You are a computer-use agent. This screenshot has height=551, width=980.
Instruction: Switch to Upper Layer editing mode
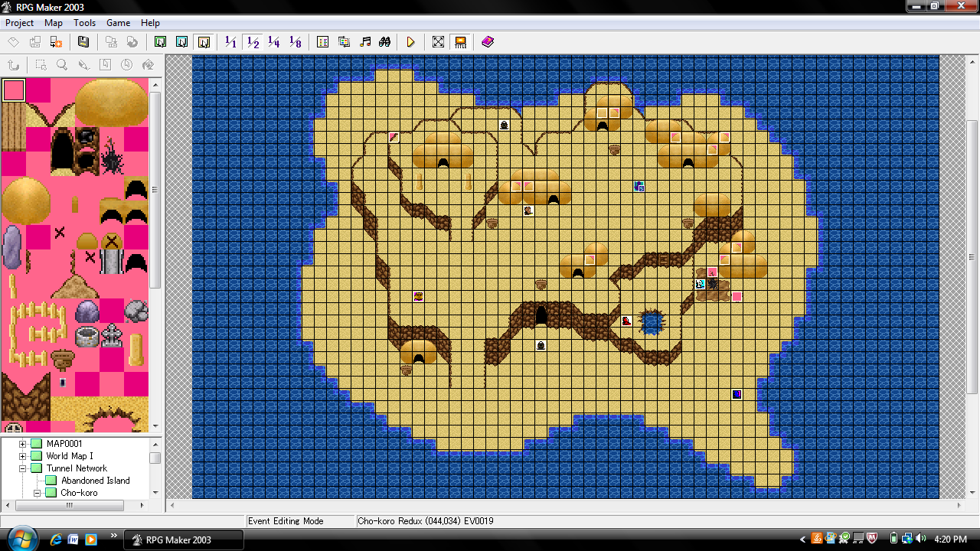[x=182, y=42]
